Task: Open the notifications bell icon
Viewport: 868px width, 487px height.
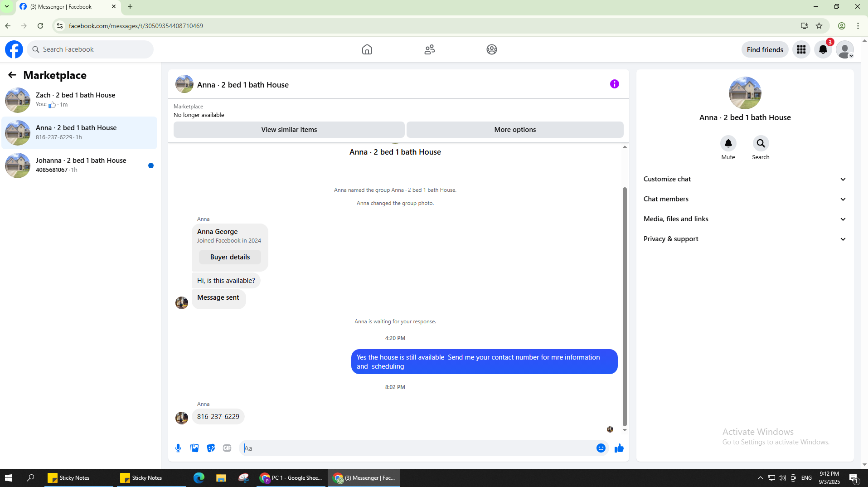Action: (x=823, y=49)
